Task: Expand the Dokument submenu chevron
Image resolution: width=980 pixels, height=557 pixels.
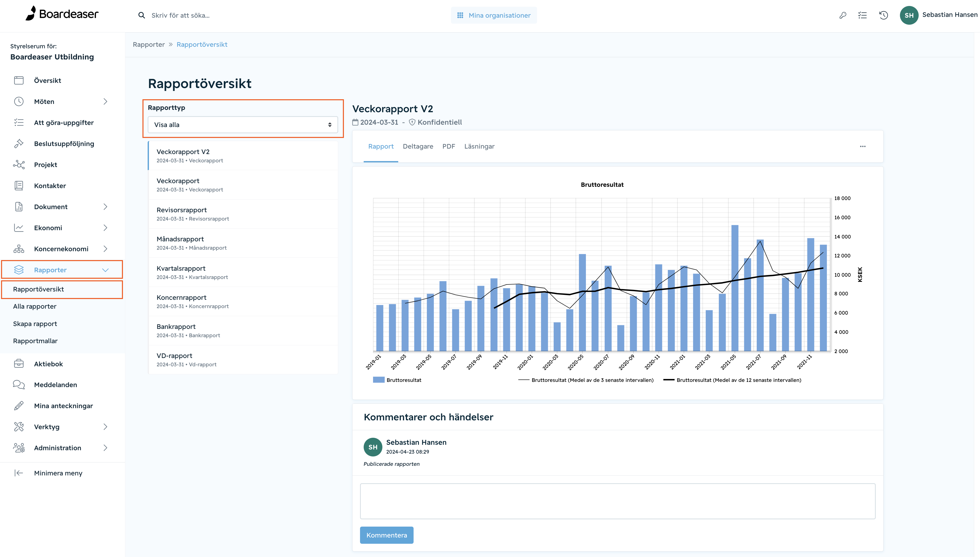Action: pyautogui.click(x=105, y=207)
